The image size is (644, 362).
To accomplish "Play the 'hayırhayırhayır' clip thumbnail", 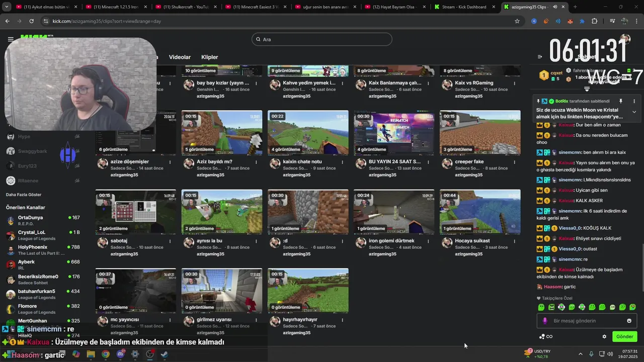I will [308, 291].
